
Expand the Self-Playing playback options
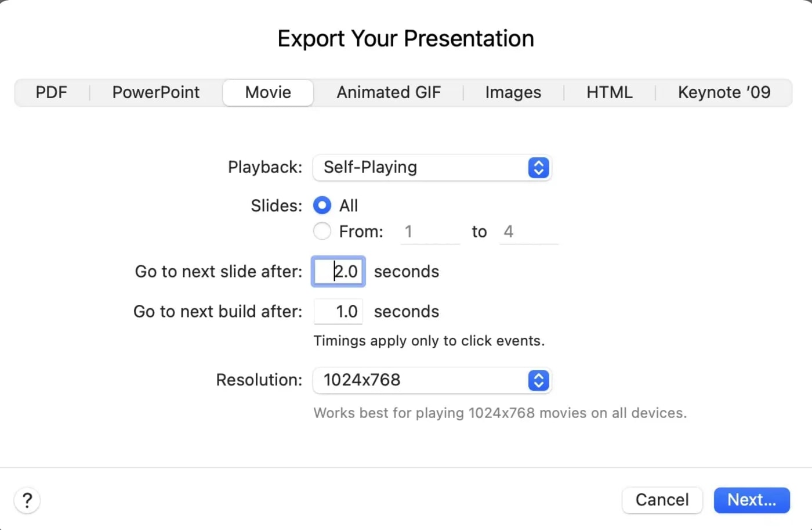[x=432, y=168]
